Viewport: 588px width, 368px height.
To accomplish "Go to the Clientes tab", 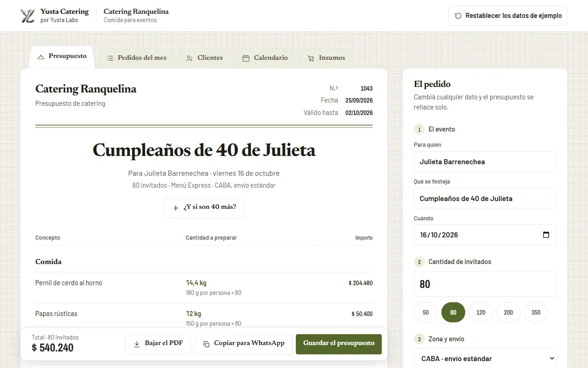I will coord(204,58).
